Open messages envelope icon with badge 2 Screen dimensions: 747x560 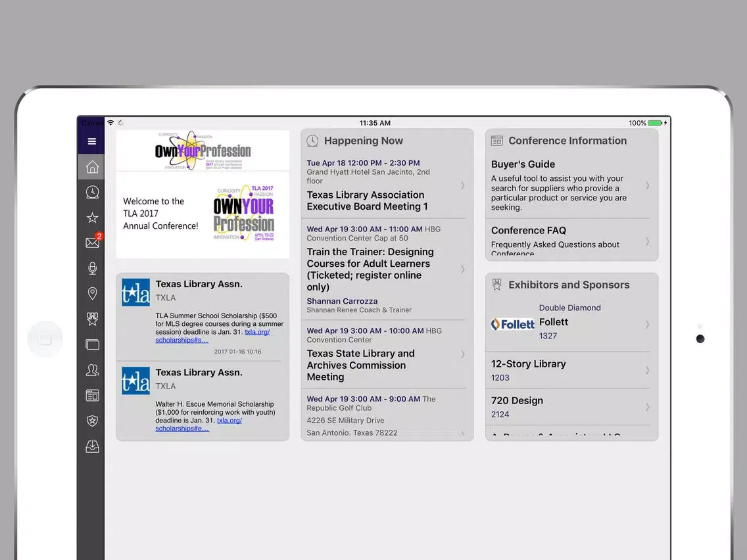coord(93,243)
